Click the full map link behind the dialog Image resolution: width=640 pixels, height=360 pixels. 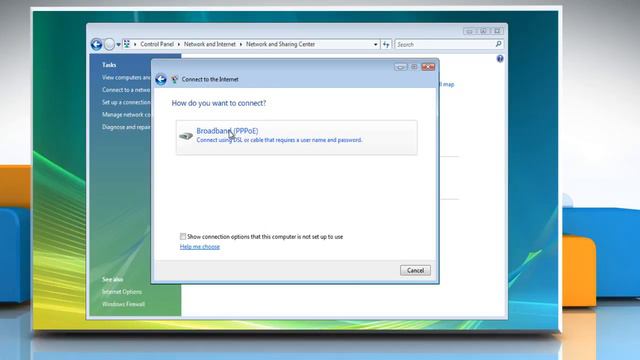[447, 84]
